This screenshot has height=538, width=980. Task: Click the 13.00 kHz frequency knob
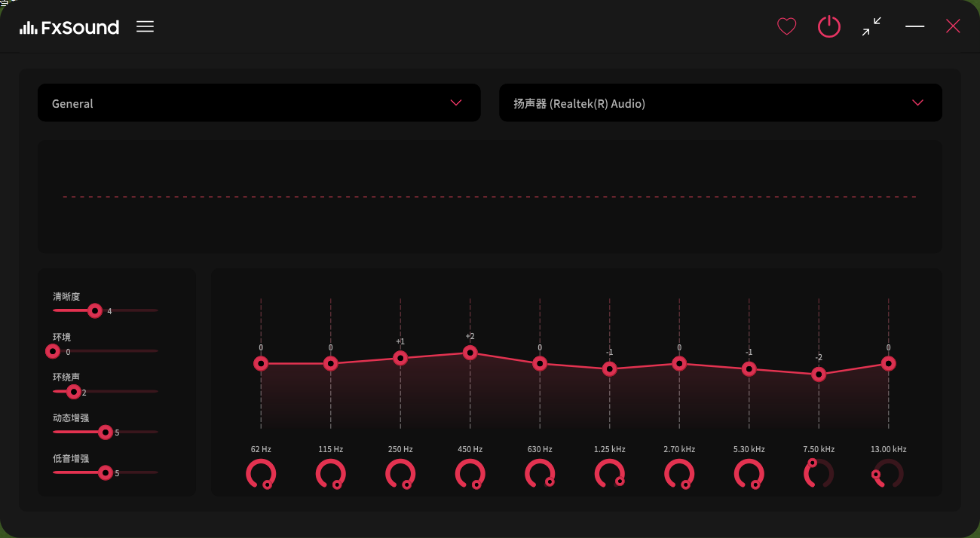pyautogui.click(x=888, y=474)
